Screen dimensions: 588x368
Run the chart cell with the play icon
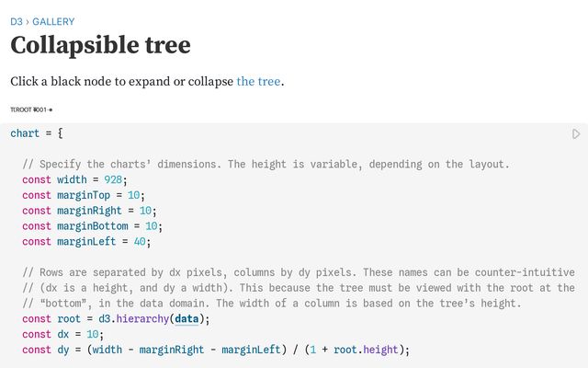576,134
